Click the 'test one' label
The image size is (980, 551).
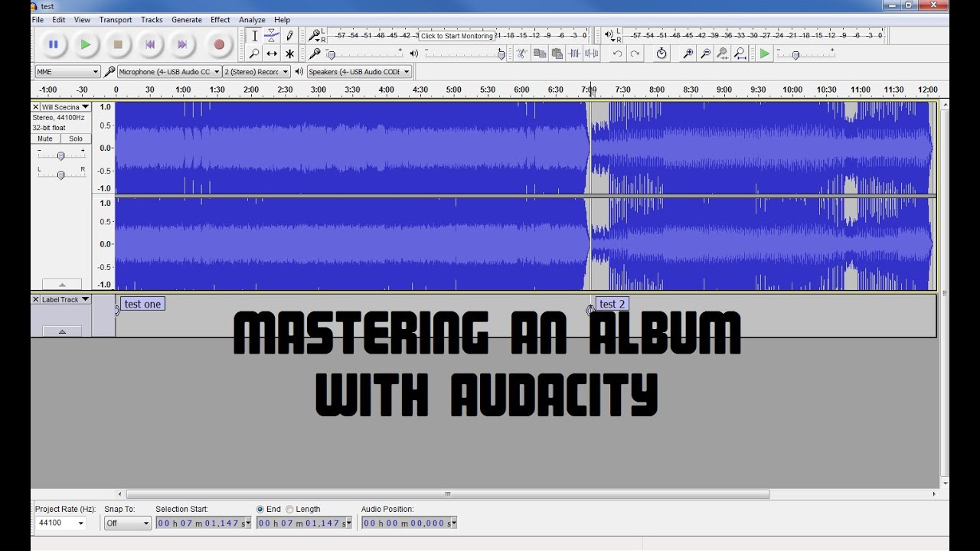pyautogui.click(x=142, y=304)
